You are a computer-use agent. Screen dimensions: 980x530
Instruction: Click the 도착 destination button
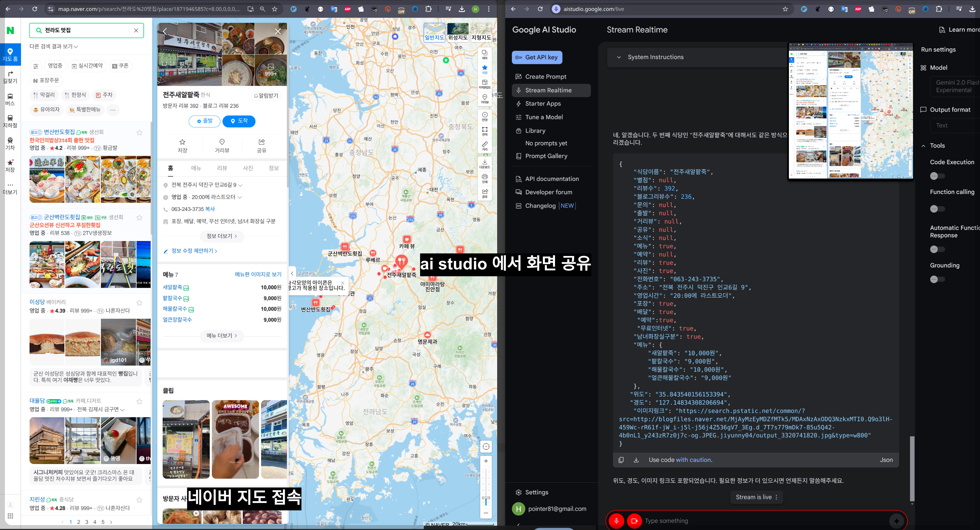point(238,121)
